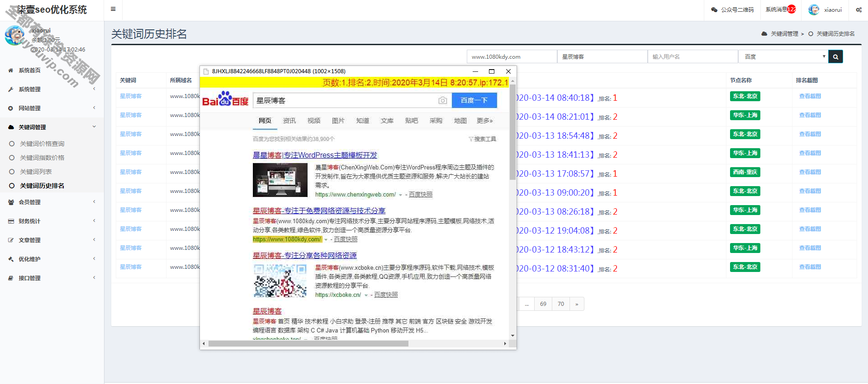Click the breadcrumb cloud icon
Screen dimensions: 868x384
coord(764,33)
